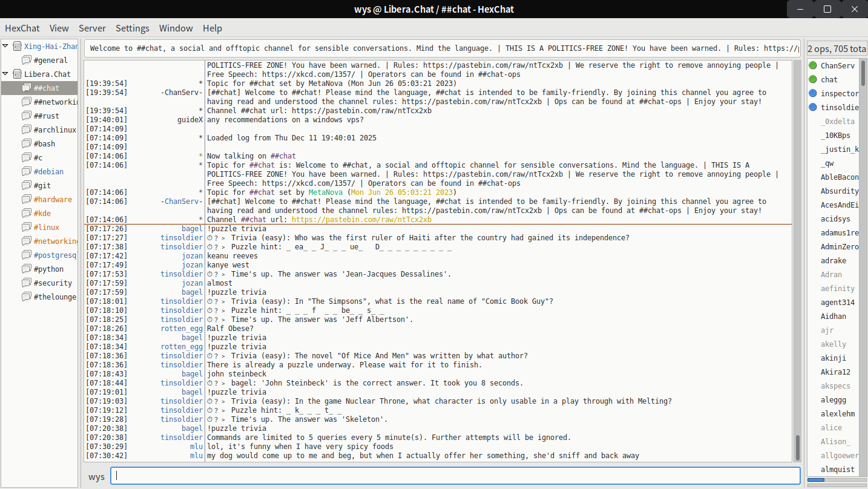This screenshot has height=489, width=868.
Task: Switch to the #debian channel
Action: (48, 172)
